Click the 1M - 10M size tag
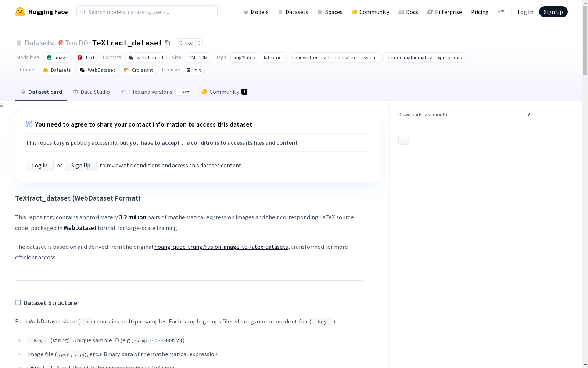This screenshot has height=368, width=588. pyautogui.click(x=198, y=57)
